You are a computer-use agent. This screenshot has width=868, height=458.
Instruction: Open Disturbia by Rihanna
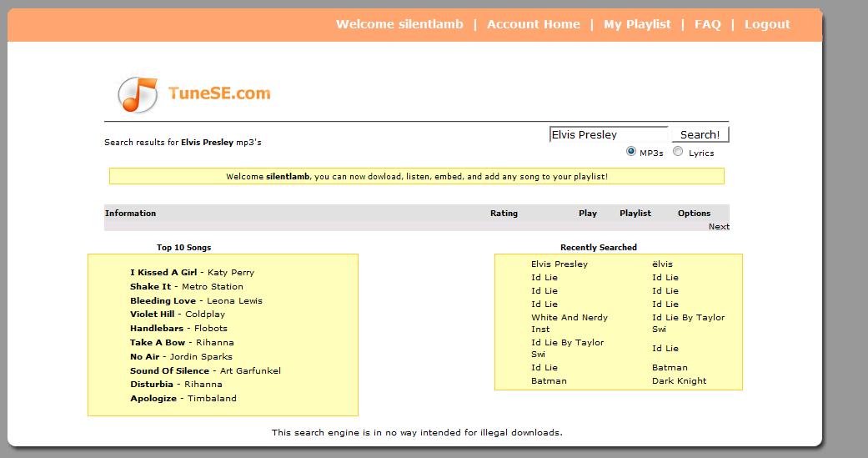point(176,384)
